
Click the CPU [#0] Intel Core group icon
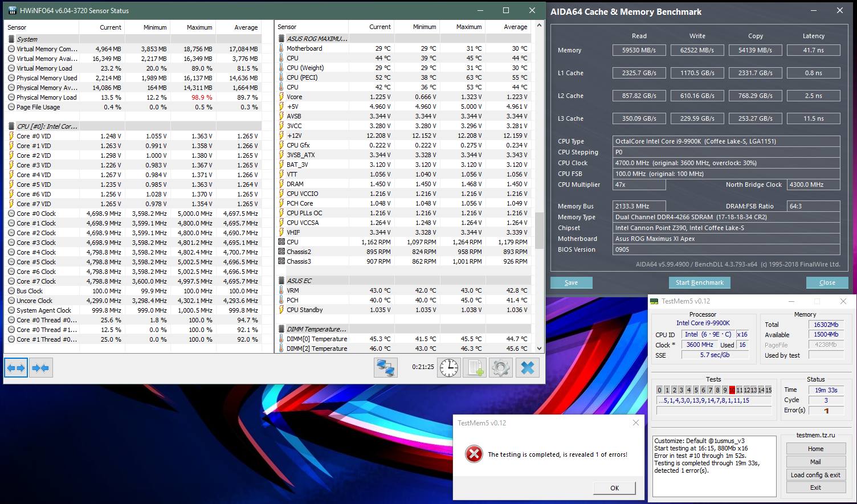[11, 126]
